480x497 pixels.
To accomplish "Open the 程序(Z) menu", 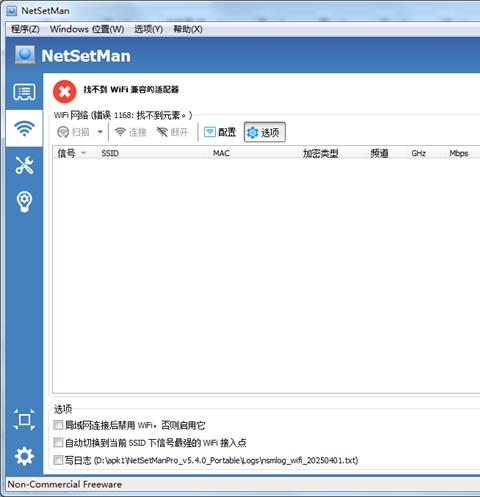I will tap(25, 29).
